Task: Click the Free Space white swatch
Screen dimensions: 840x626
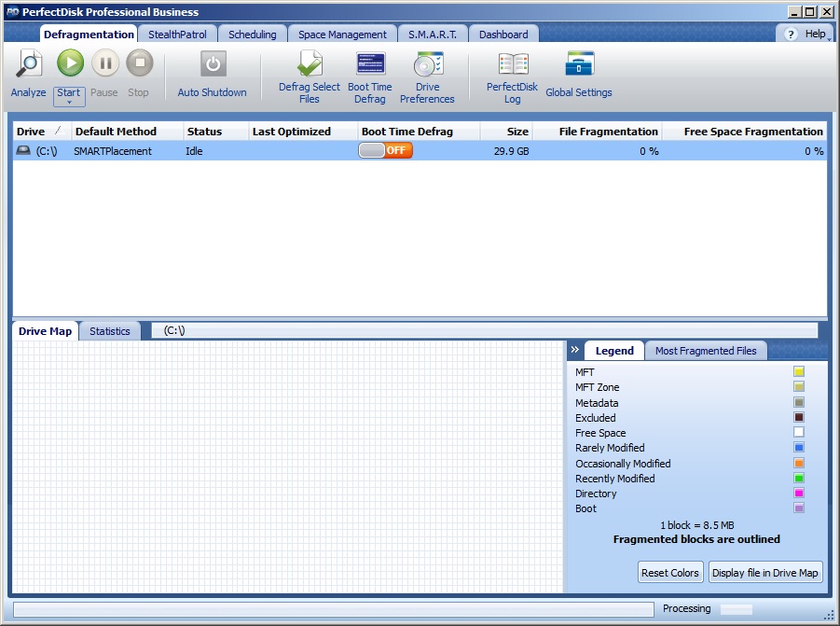Action: coord(799,433)
